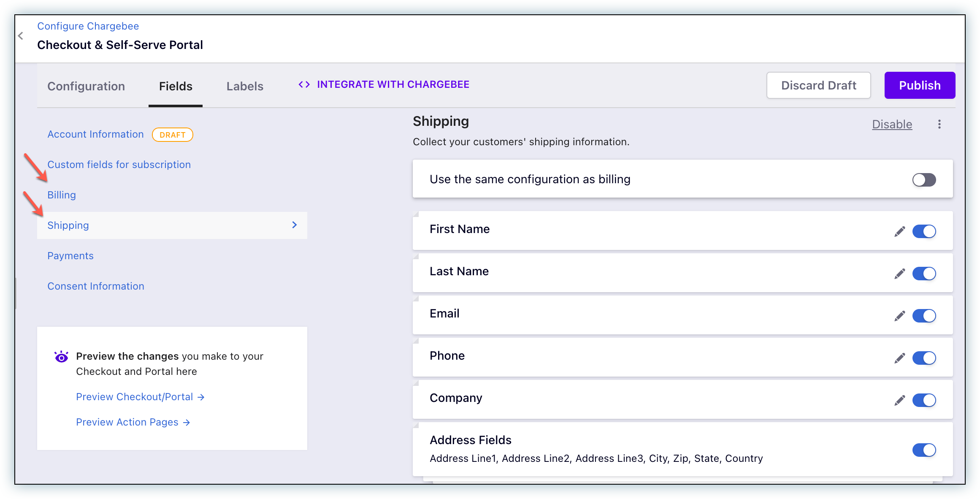Edit the Phone field with pencil icon

tap(899, 358)
